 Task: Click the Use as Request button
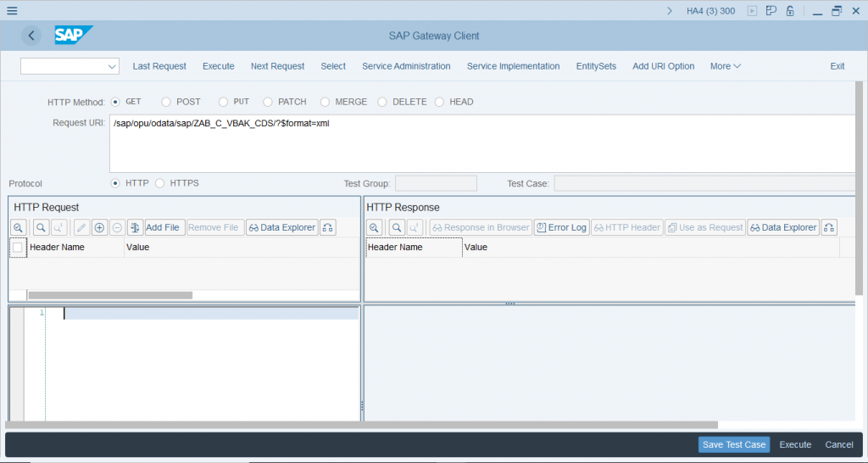click(x=705, y=227)
